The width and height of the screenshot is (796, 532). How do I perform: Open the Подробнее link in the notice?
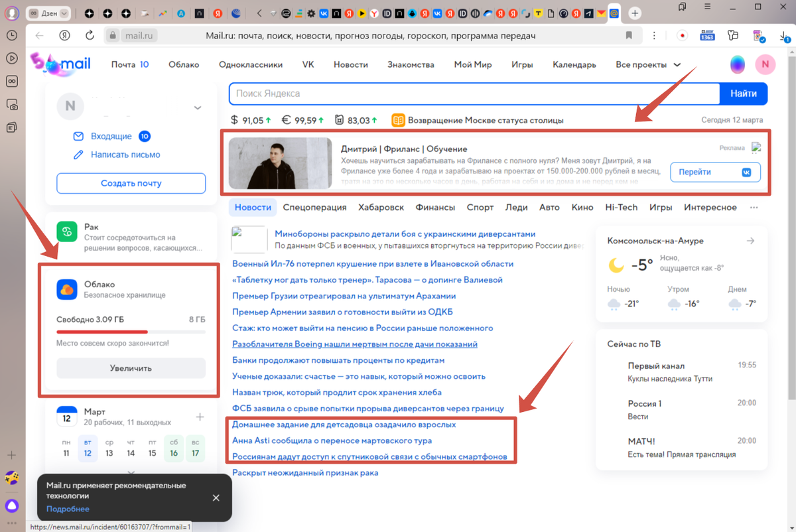[68, 509]
